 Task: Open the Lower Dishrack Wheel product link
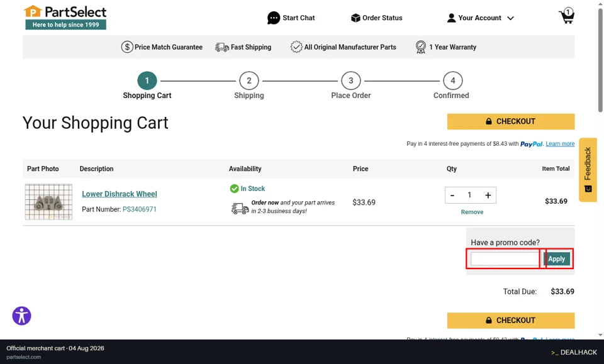120,194
